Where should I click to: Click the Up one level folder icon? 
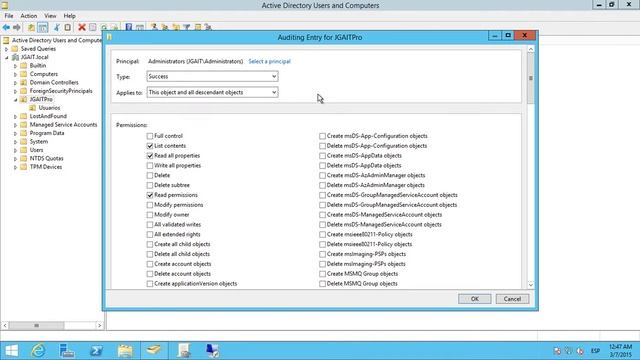pyautogui.click(x=31, y=27)
